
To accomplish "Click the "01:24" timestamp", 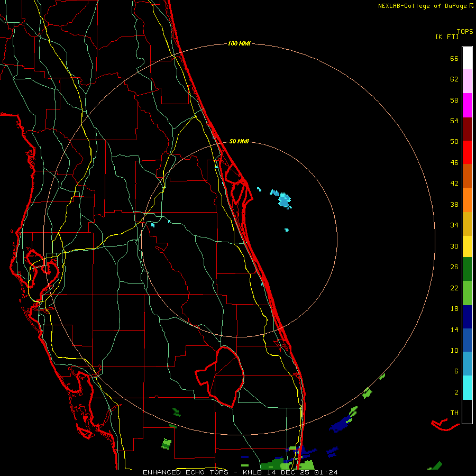I will (326, 472).
